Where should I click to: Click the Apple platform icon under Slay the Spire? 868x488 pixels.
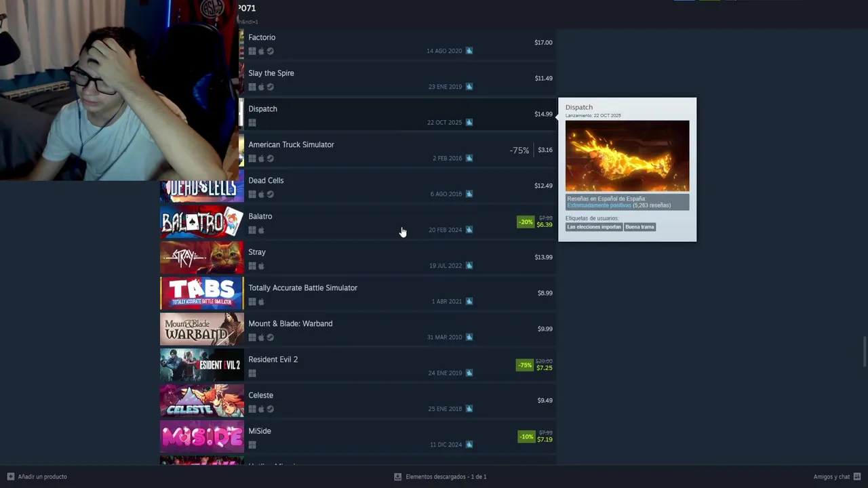tap(261, 87)
